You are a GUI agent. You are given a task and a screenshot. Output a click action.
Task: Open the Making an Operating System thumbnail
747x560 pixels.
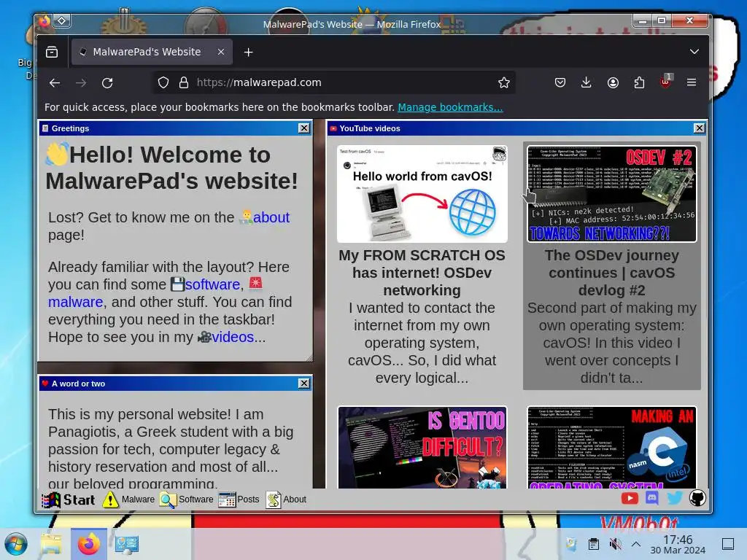(612, 448)
